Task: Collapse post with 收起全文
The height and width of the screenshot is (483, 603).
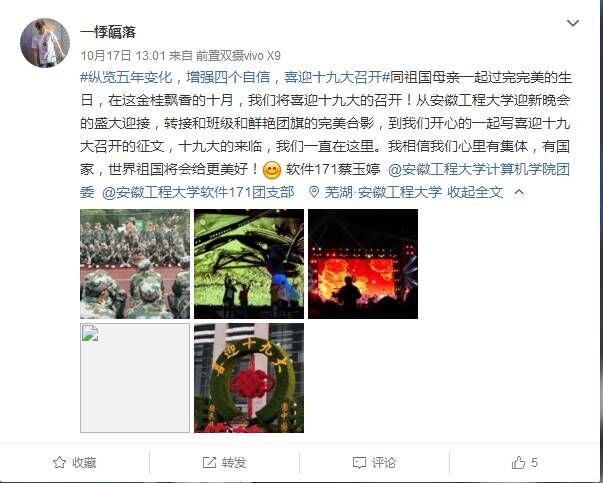Action: point(475,192)
